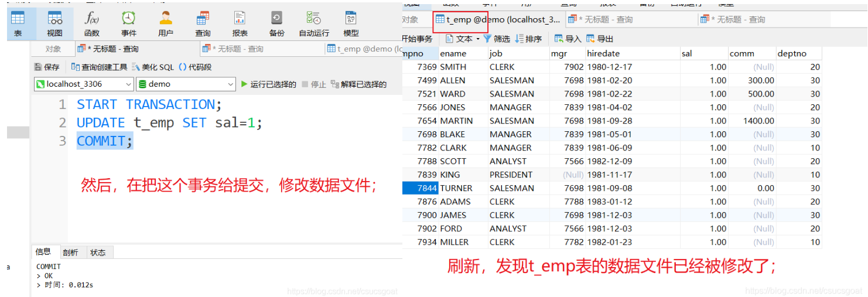Select the 500.00 comm cell
This screenshot has height=297, width=868.
751,94
